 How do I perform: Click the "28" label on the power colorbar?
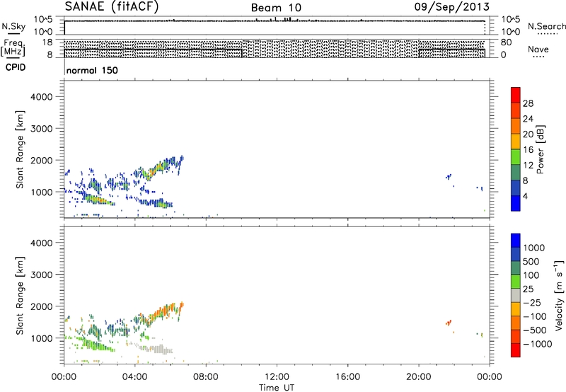[528, 103]
